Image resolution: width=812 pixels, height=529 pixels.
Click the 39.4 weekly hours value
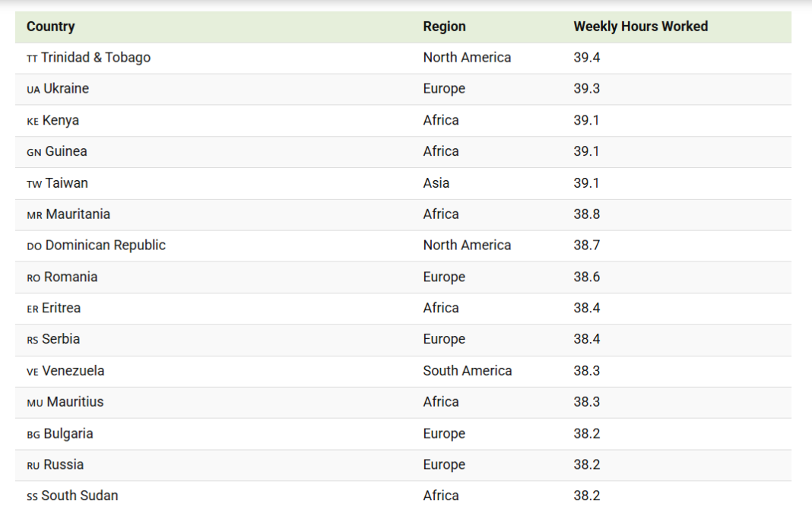[586, 58]
